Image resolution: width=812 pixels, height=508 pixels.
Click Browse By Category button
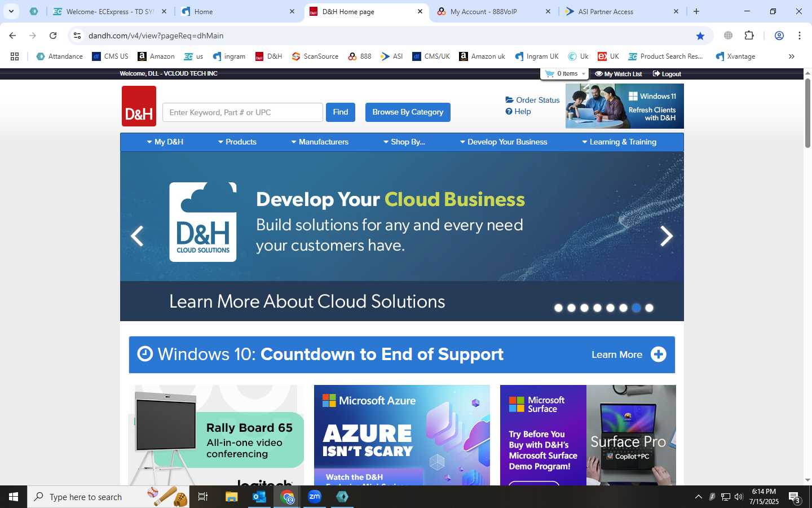point(408,112)
